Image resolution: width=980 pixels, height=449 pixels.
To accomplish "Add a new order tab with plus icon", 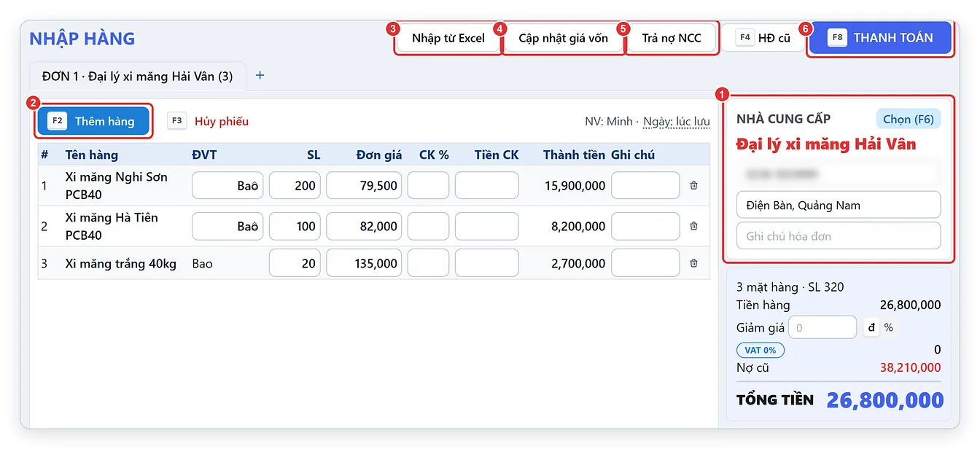I will [260, 76].
